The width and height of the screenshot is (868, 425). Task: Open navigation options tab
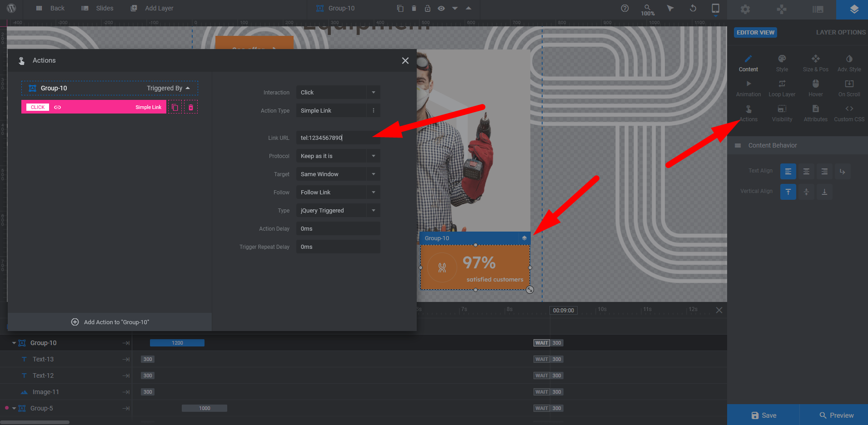[x=782, y=9]
